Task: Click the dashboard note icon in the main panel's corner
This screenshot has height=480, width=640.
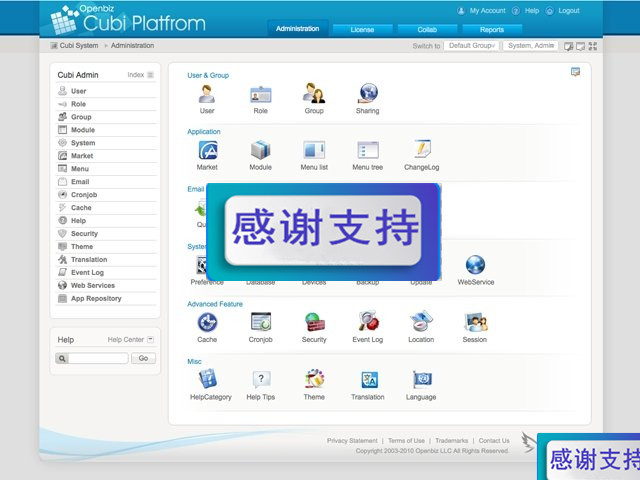Action: click(x=576, y=72)
